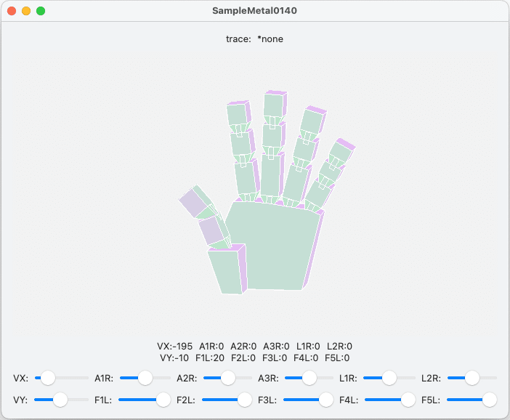Image resolution: width=510 pixels, height=420 pixels.
Task: Click the L1R slider handle
Action: coord(389,378)
